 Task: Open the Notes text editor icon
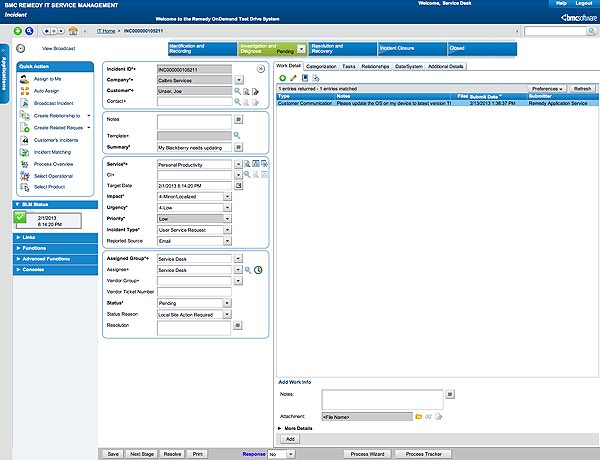point(238,119)
